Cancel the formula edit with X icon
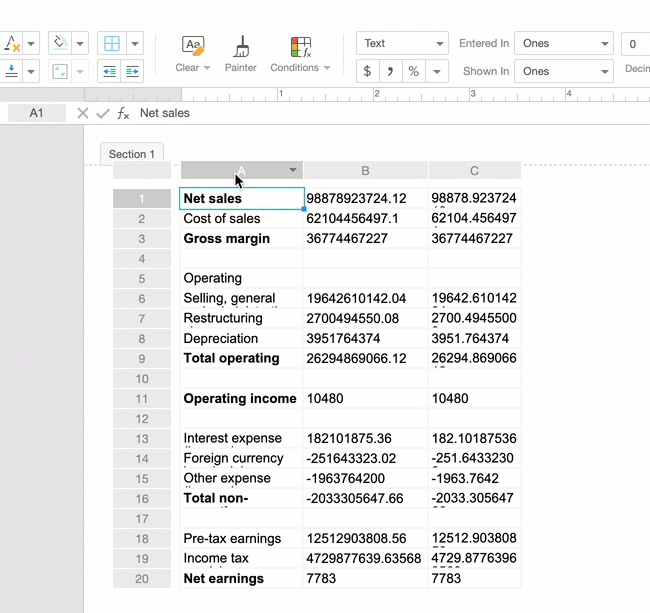Image resolution: width=650 pixels, height=613 pixels. coord(83,113)
